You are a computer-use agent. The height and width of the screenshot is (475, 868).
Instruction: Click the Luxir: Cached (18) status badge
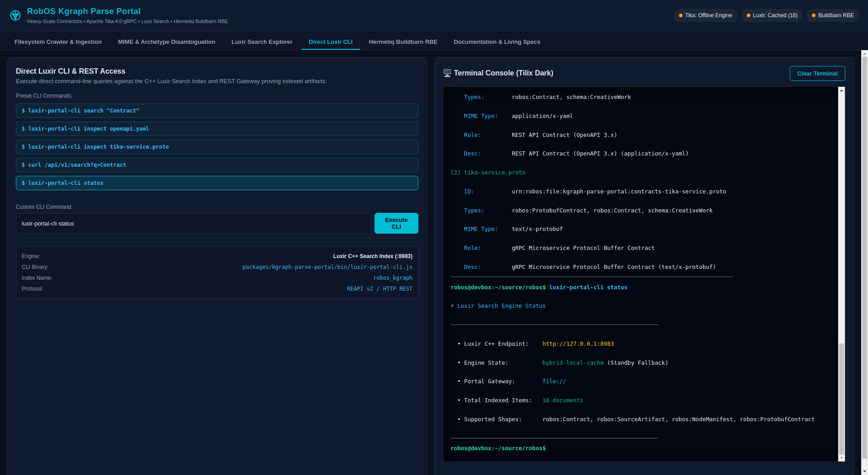coord(772,15)
